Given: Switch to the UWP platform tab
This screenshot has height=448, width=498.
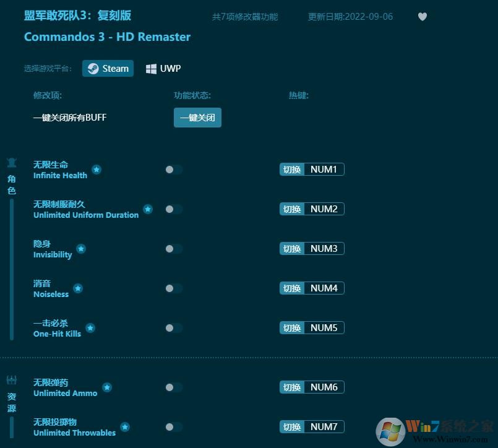Looking at the screenshot, I should tap(163, 68).
